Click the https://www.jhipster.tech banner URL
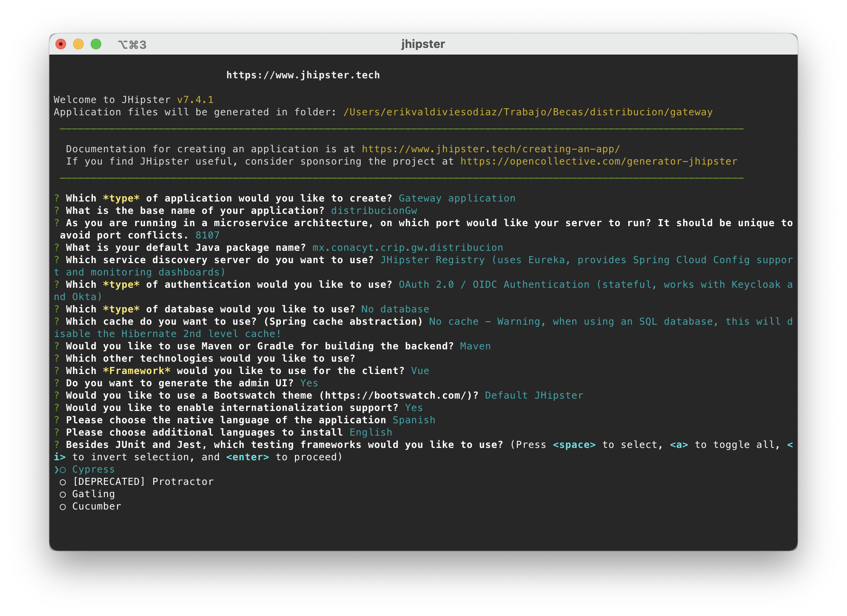This screenshot has width=847, height=616. pos(303,75)
